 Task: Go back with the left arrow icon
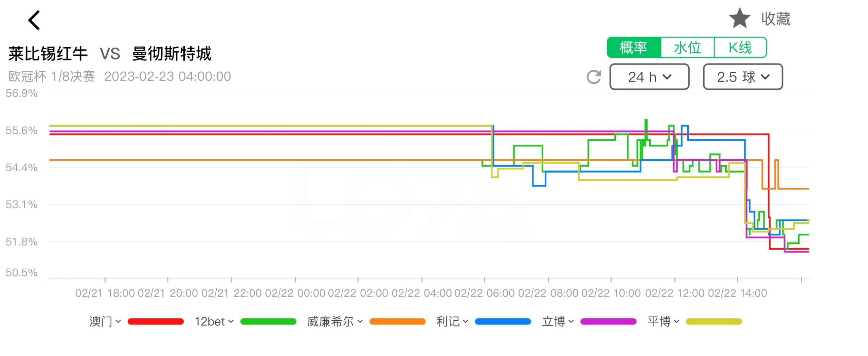(34, 20)
